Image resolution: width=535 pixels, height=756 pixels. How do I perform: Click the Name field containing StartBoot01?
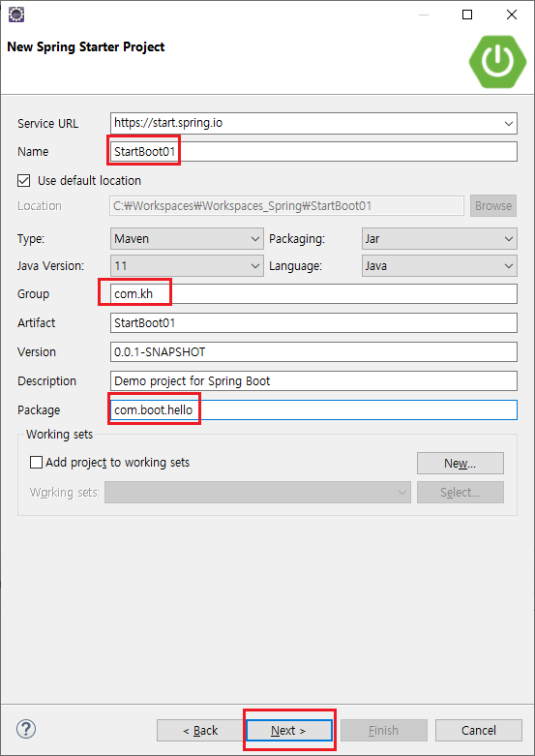313,151
